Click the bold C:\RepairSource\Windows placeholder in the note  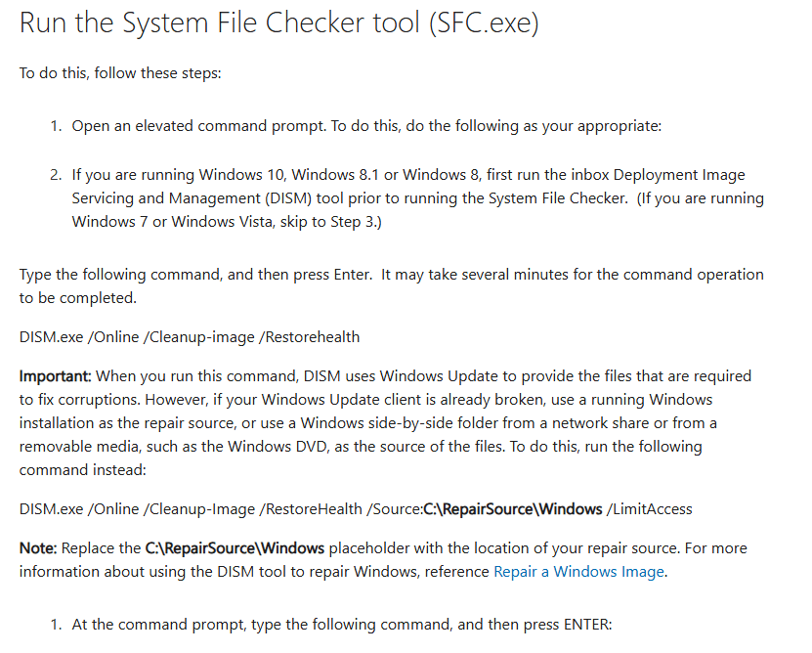tap(235, 548)
